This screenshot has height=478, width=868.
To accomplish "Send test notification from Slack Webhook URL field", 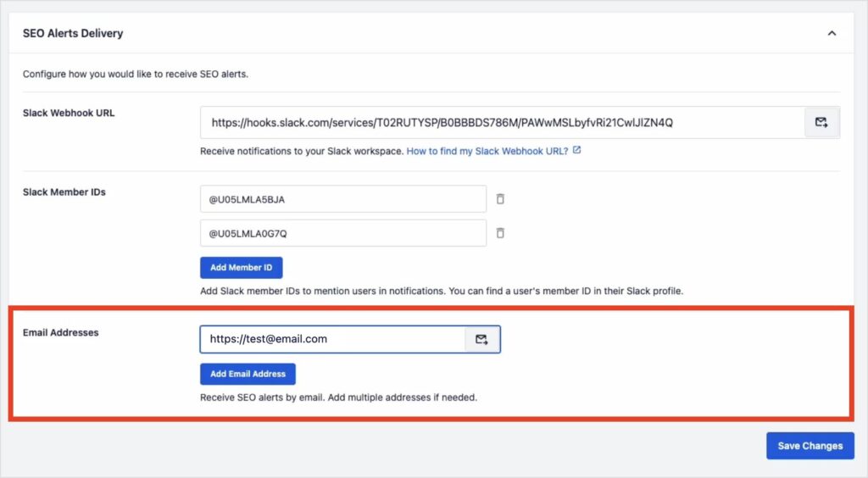I will coord(821,122).
